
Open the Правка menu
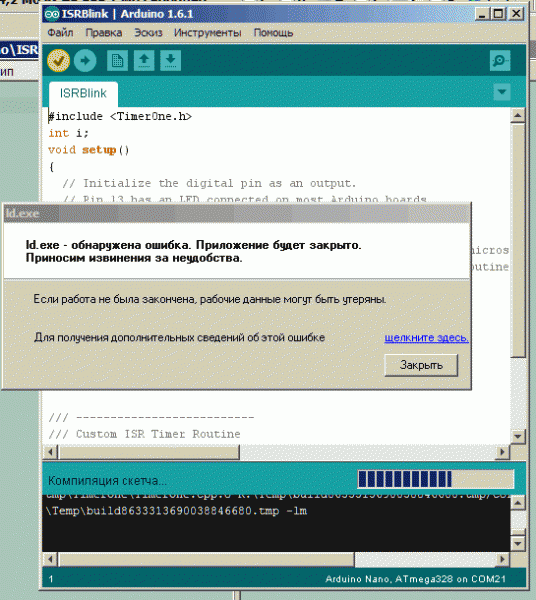point(104,33)
